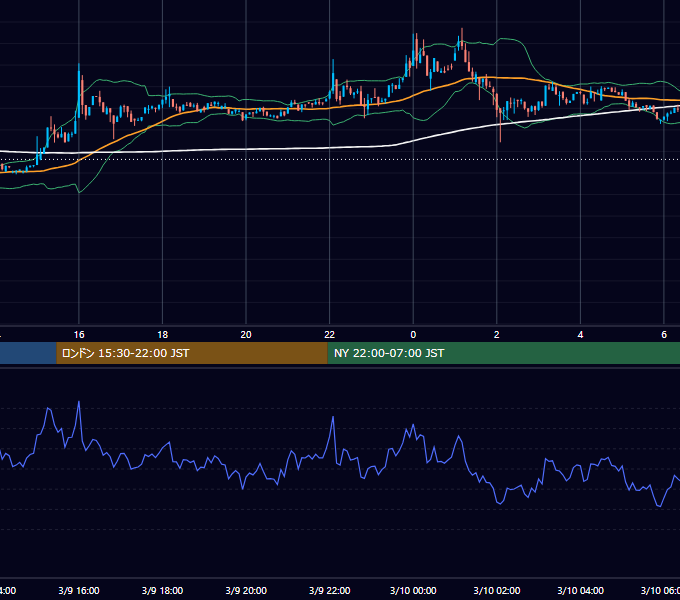The image size is (680, 600).
Task: Click the 3/10 04:00 date label
Action: pyautogui.click(x=580, y=590)
